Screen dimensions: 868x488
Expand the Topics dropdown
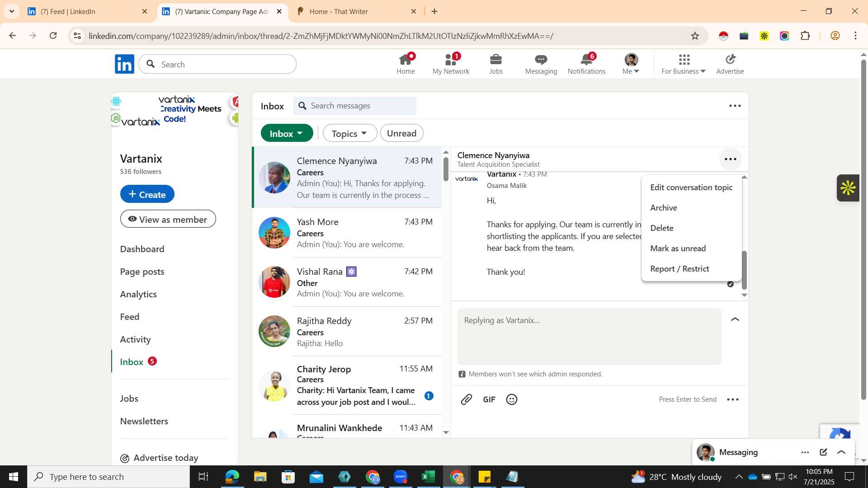349,133
